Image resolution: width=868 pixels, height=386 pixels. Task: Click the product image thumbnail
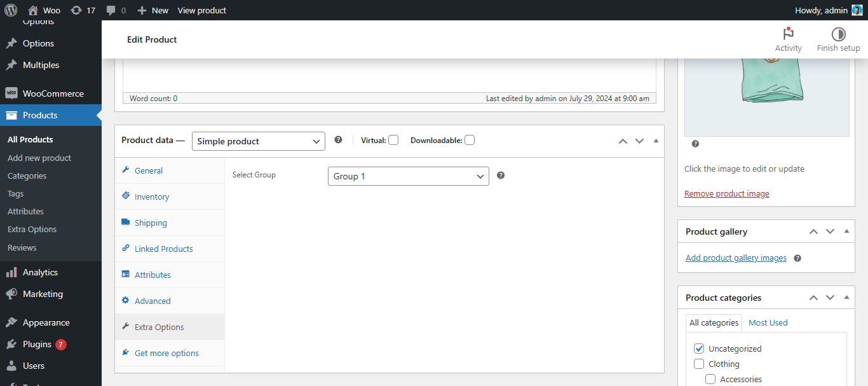point(767,97)
